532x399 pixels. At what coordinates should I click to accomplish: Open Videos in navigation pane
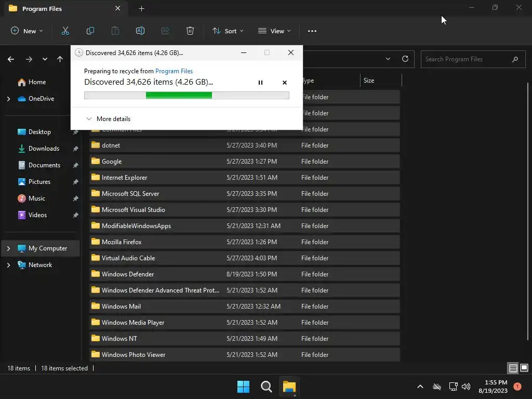point(33,215)
